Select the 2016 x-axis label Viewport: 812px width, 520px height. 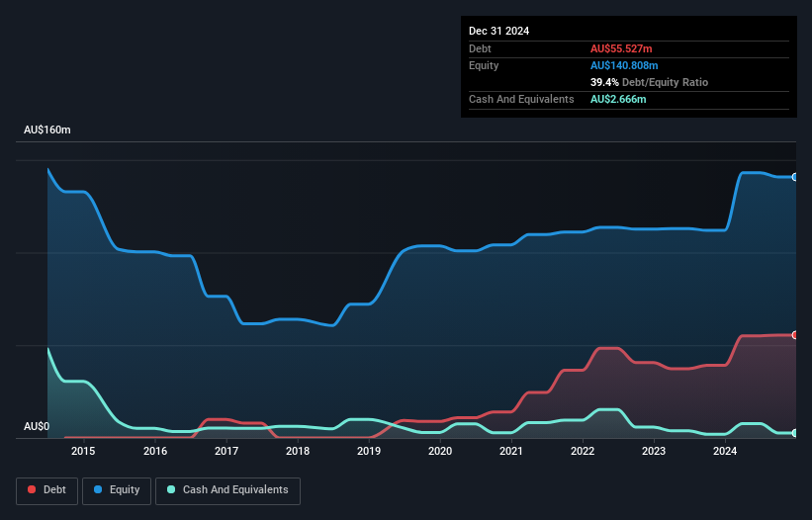pyautogui.click(x=155, y=451)
